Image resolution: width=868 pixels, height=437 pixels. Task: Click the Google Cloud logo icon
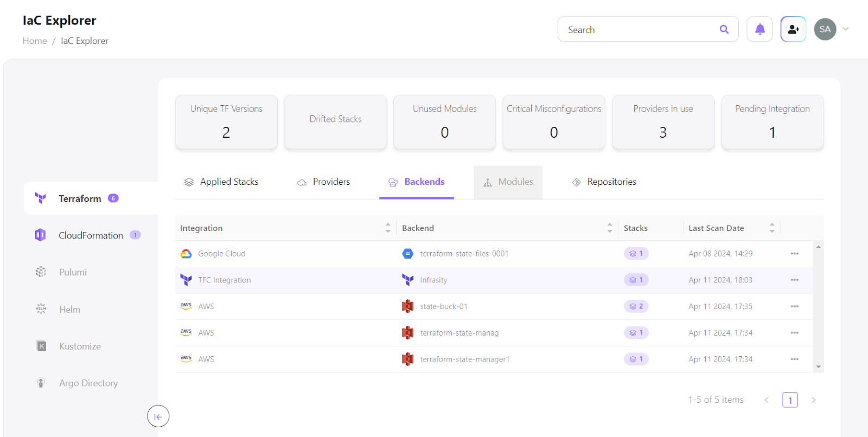[186, 254]
